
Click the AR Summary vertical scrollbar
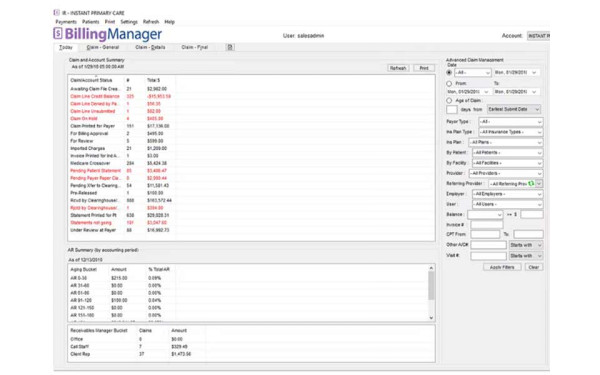click(431, 293)
